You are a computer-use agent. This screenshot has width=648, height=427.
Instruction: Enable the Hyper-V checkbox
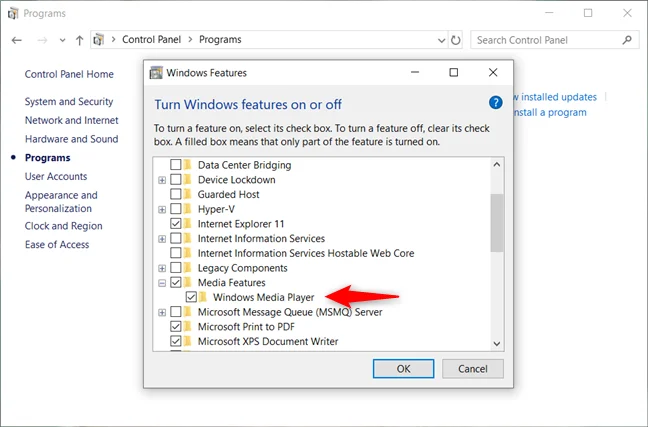[x=176, y=209]
